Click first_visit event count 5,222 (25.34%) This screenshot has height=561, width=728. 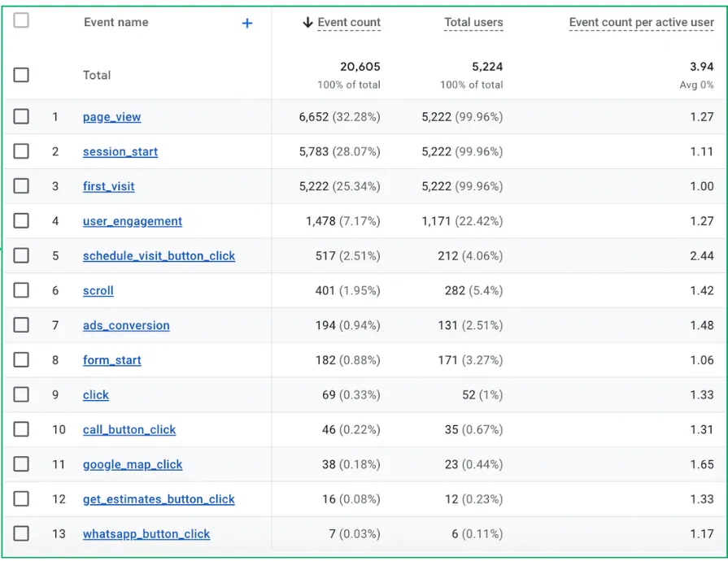click(x=339, y=186)
